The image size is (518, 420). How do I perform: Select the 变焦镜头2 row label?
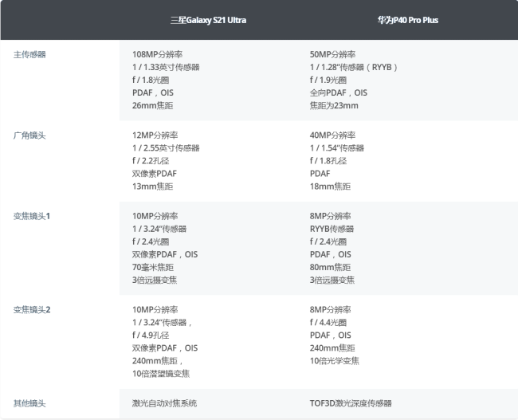click(32, 310)
